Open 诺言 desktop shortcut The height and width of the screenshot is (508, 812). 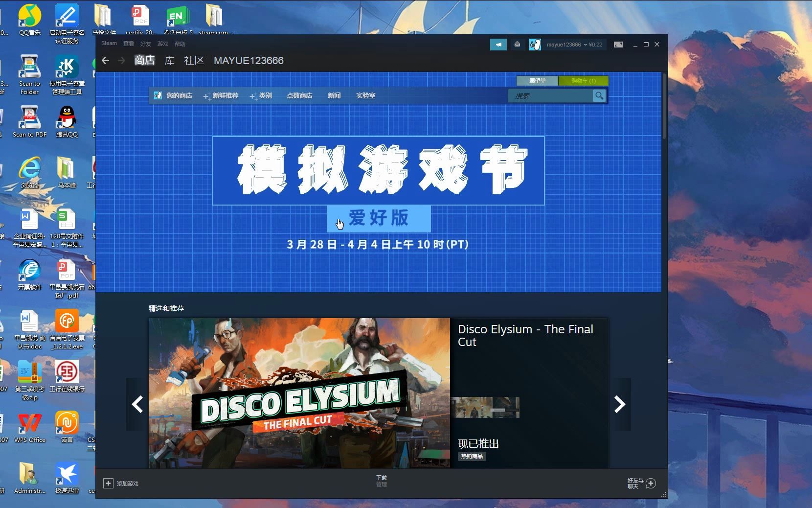point(67,427)
